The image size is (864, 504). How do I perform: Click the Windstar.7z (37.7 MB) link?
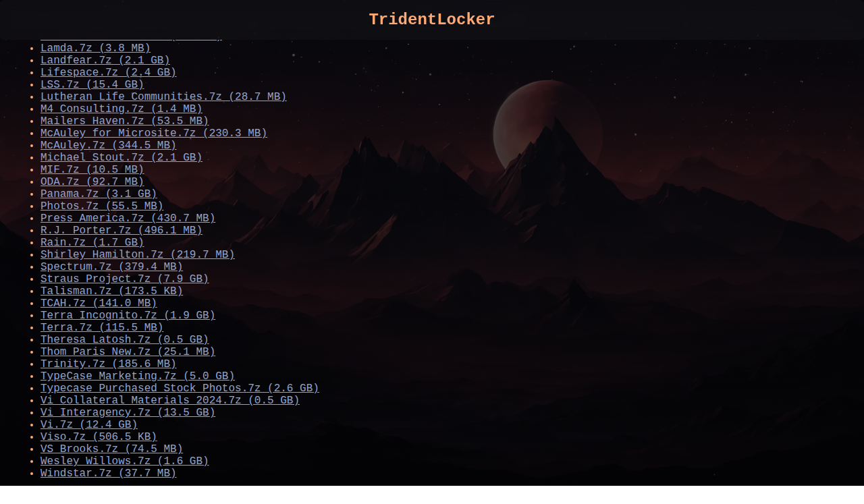tap(108, 474)
